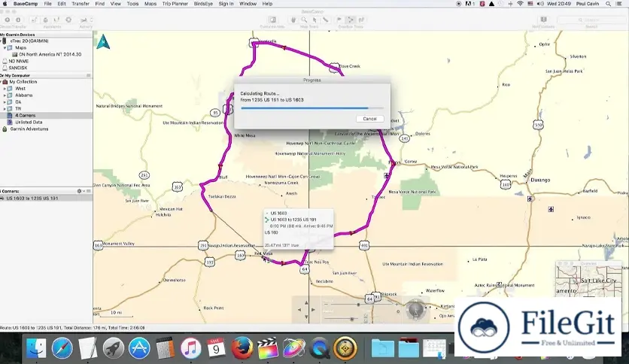Open Finder from the Dock
The height and width of the screenshot is (364, 629).
click(36, 348)
